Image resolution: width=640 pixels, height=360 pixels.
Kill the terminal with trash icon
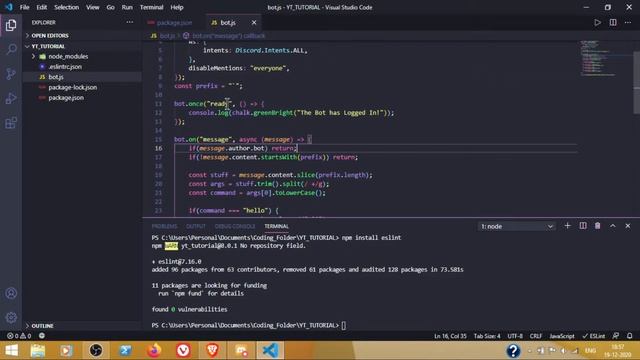[598, 226]
